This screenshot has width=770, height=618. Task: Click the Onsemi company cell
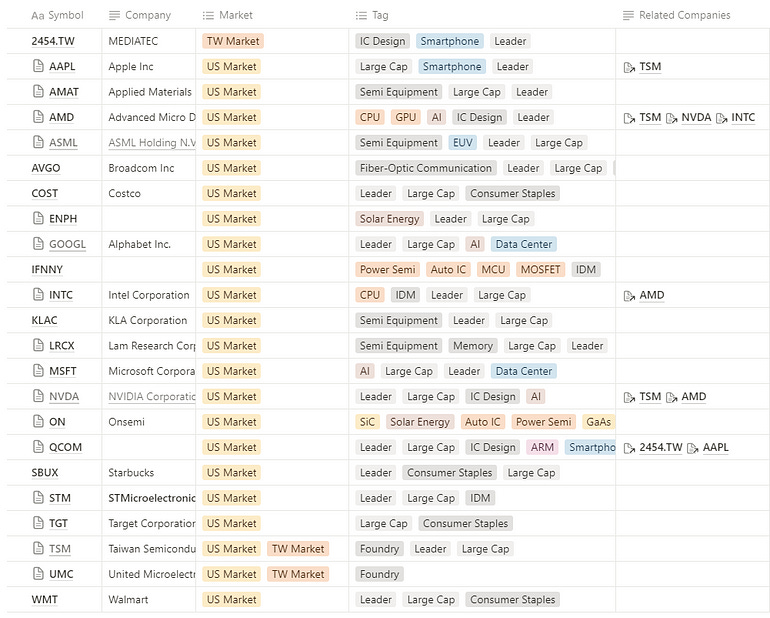[x=149, y=421]
